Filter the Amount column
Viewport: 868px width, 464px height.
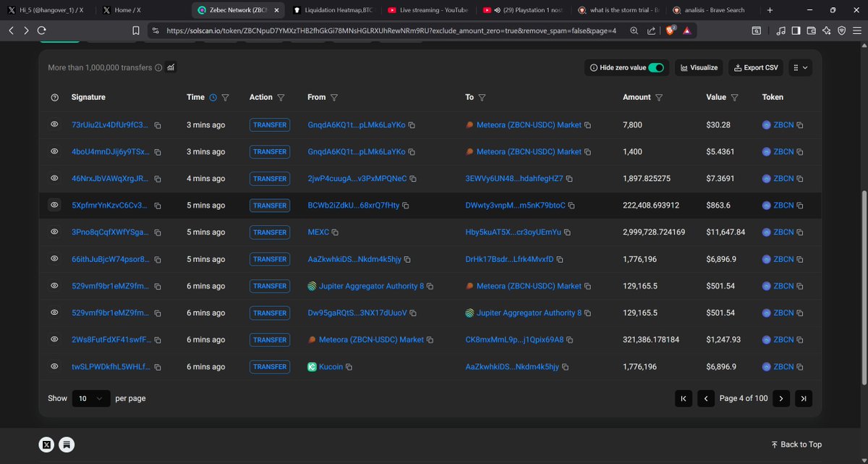[x=659, y=98]
